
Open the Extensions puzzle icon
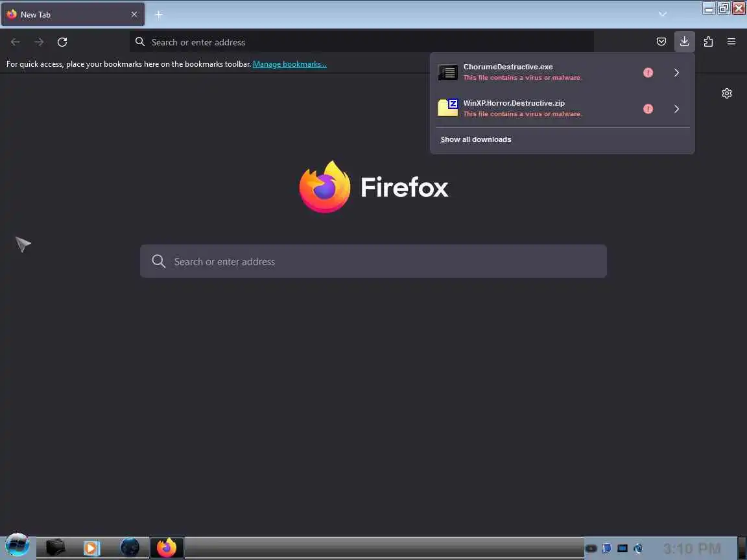coord(708,42)
